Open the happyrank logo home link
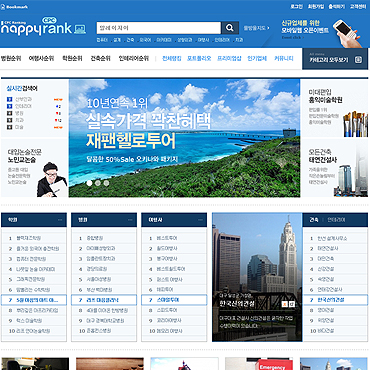The height and width of the screenshot is (370, 370). (43, 27)
